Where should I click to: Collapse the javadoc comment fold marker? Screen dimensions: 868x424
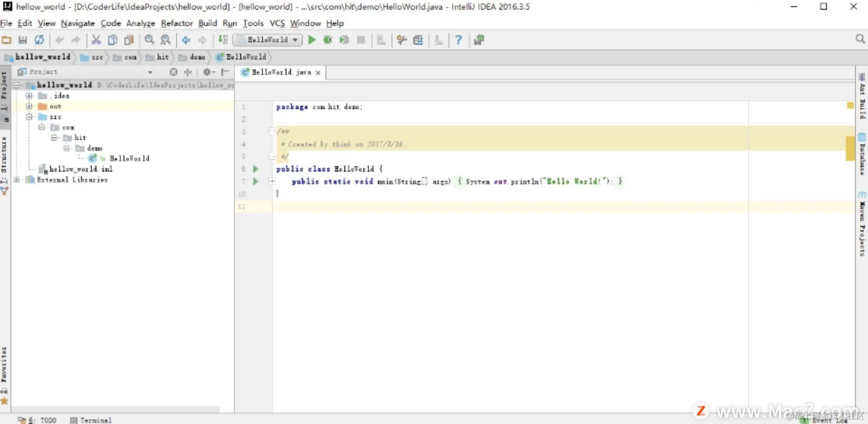[x=272, y=131]
